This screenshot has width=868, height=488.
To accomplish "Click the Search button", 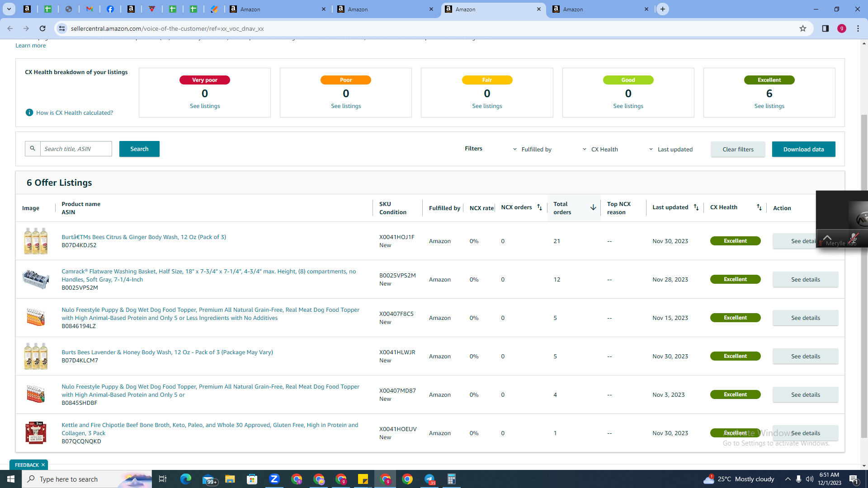I will point(139,149).
